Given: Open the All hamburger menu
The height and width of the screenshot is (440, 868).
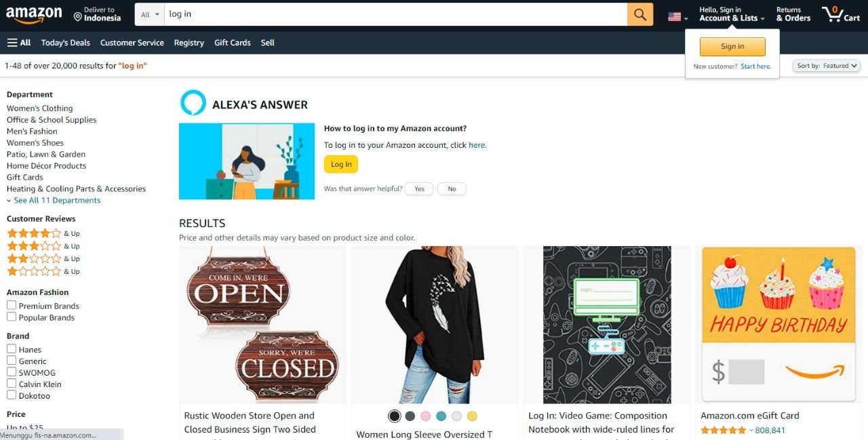Looking at the screenshot, I should click(x=19, y=43).
